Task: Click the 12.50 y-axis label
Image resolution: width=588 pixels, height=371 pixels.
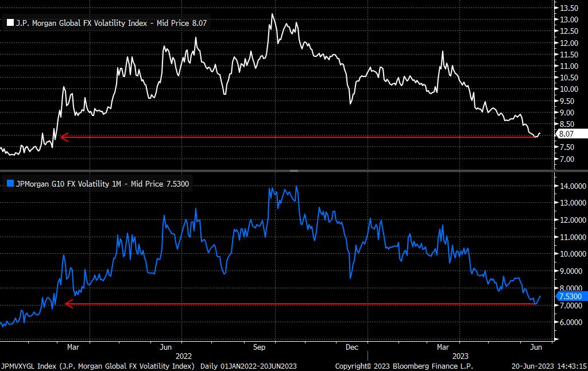Action: (x=569, y=32)
